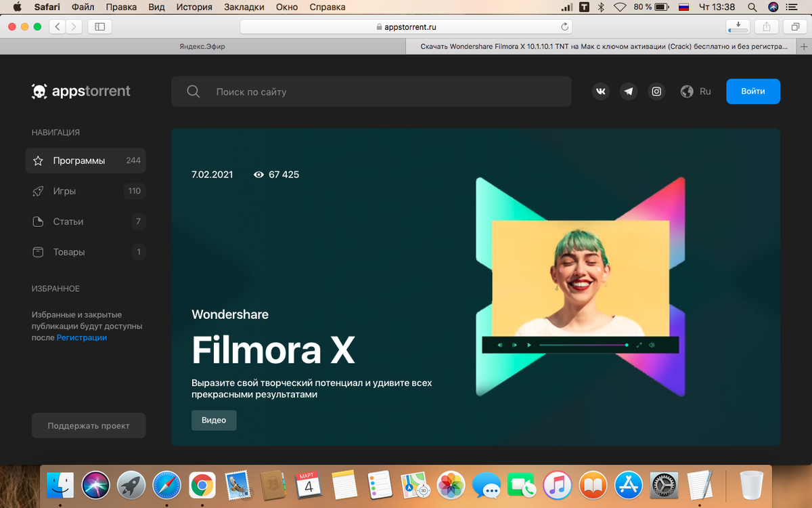
Task: Click the magnifier icon in site search
Action: (x=194, y=91)
